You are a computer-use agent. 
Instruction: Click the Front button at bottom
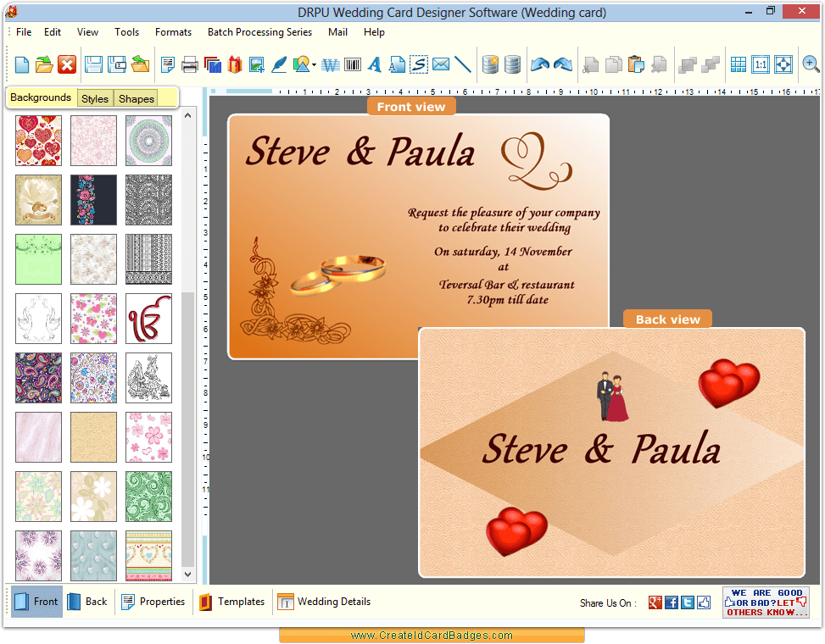point(36,602)
